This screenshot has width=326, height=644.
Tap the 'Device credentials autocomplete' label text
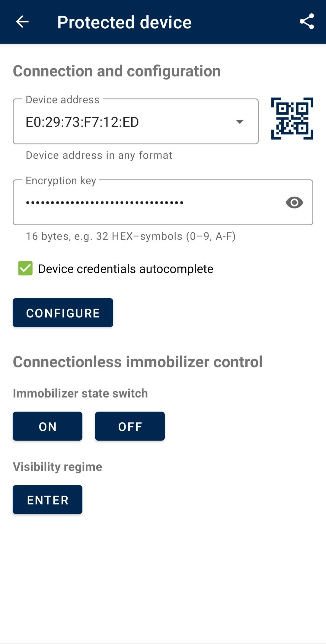coord(126,269)
